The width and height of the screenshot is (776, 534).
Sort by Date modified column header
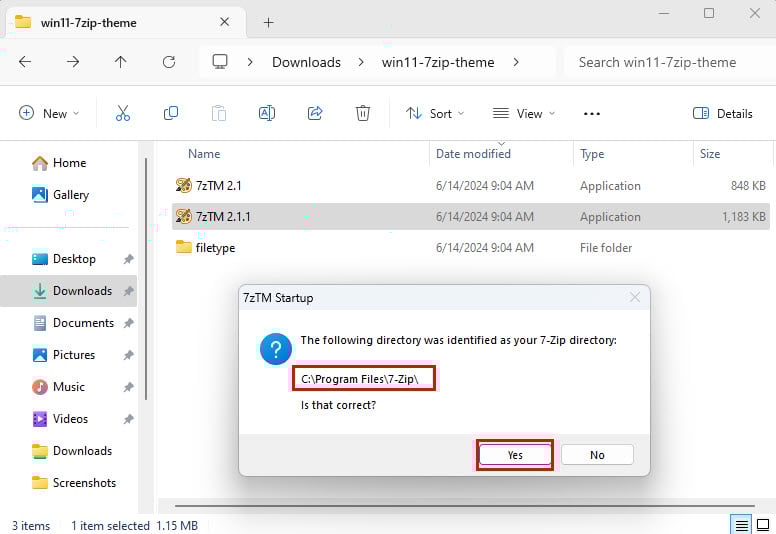473,154
